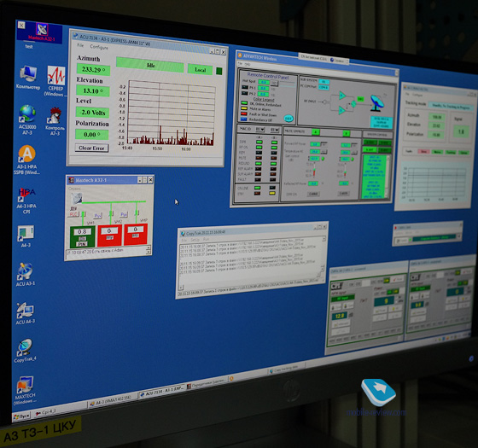Screen dimensions: 478x448
Task: Click the second Руч button in Maxtech A32-1
Action: (124, 214)
